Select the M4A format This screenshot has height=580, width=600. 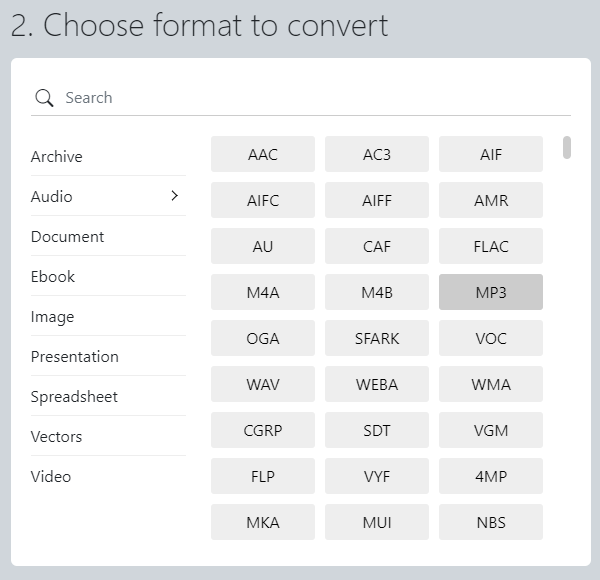pyautogui.click(x=263, y=292)
